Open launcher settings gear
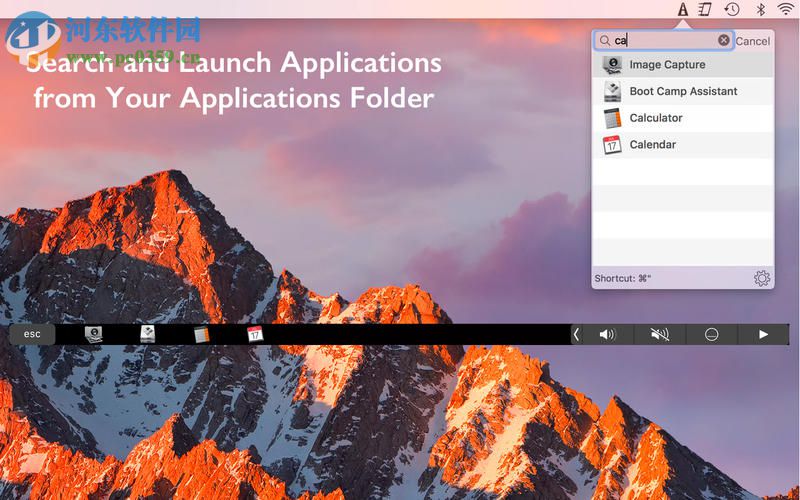This screenshot has width=800, height=500. (x=762, y=278)
